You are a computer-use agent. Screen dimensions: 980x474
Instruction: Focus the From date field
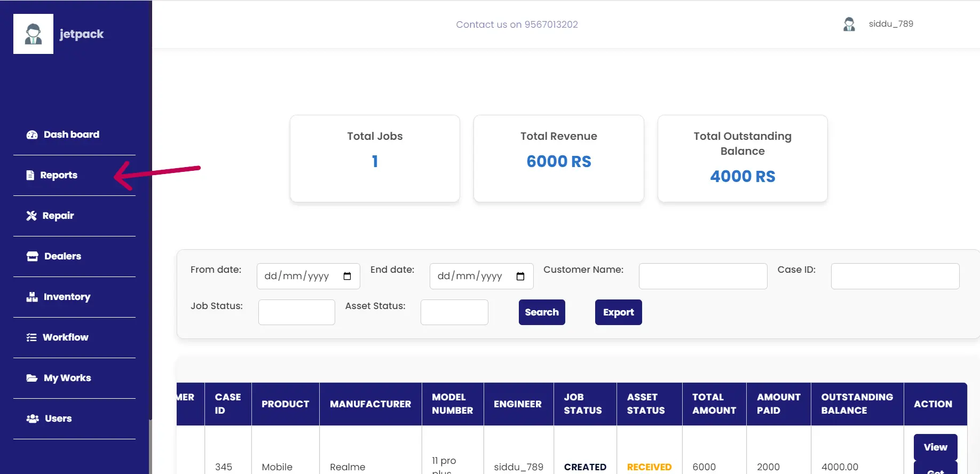coord(309,276)
